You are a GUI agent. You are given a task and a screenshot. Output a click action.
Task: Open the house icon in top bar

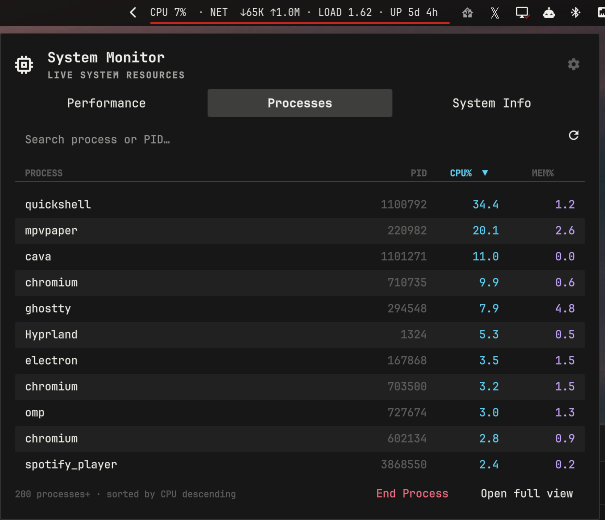click(468, 13)
